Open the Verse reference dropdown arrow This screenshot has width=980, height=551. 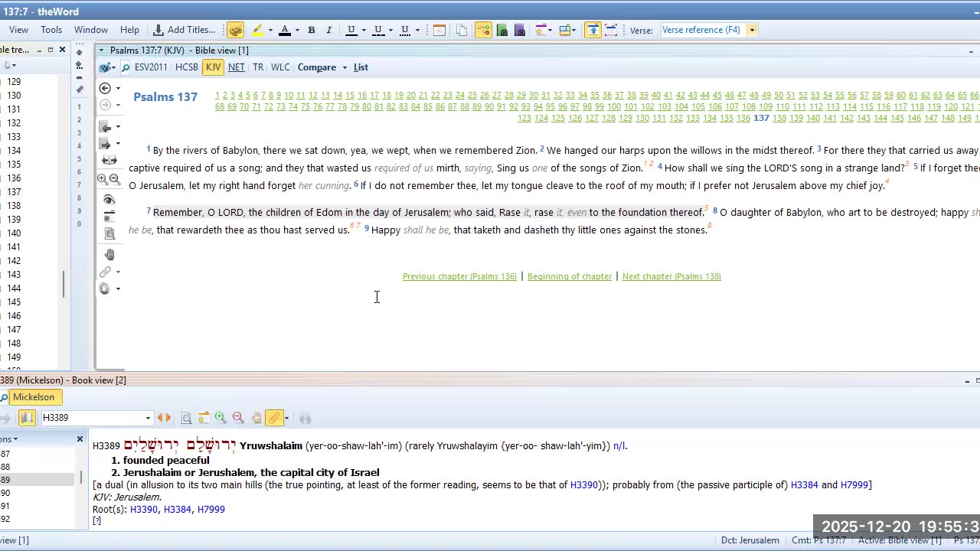tap(753, 30)
